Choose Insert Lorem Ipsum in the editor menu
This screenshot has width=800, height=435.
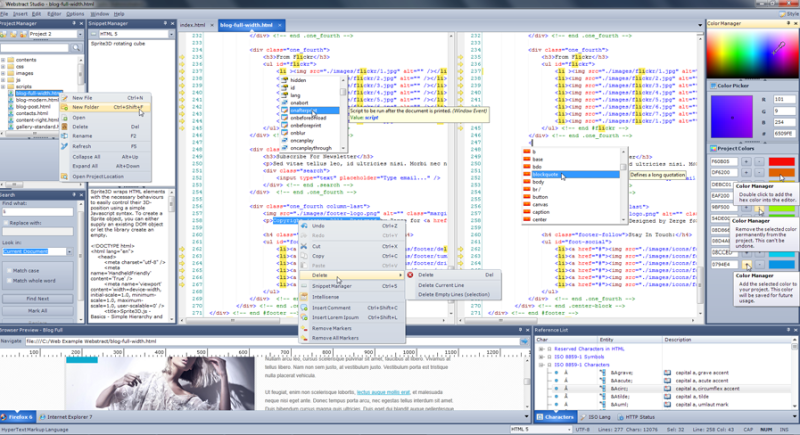(x=352, y=317)
